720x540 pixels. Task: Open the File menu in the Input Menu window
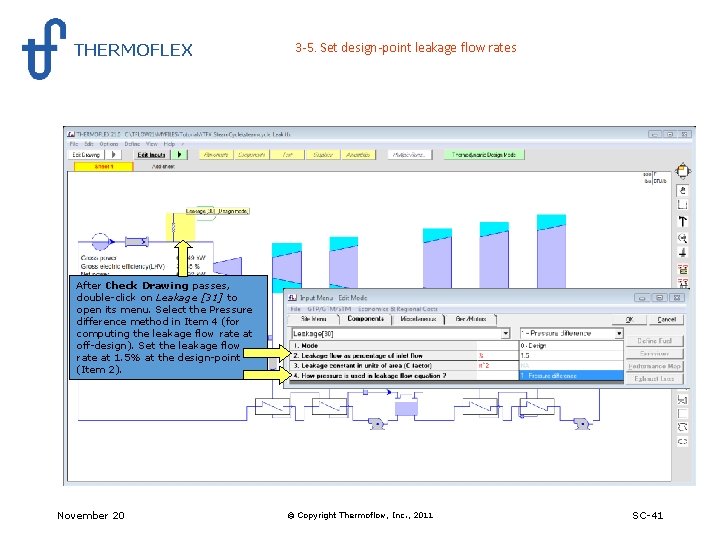pos(296,309)
